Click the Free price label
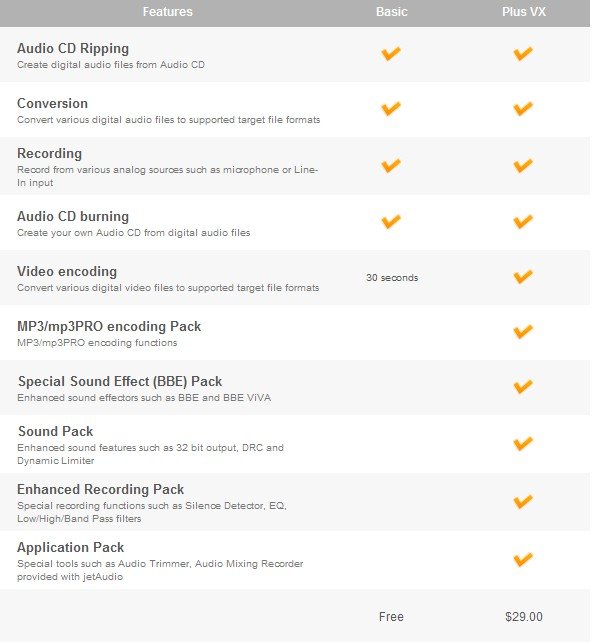This screenshot has width=595, height=642. [x=391, y=617]
